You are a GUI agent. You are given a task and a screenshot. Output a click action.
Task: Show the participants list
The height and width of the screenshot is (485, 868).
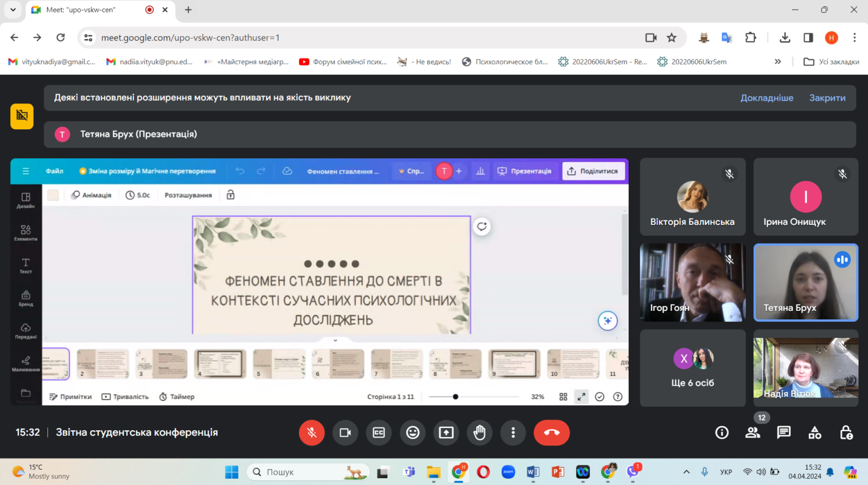[x=753, y=432]
